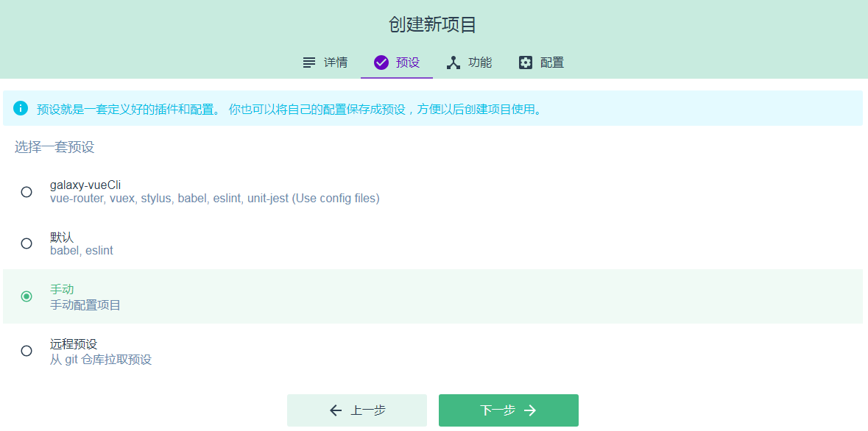This screenshot has height=431, width=868.
Task: Choose the 远程预设 radio button
Action: click(27, 351)
